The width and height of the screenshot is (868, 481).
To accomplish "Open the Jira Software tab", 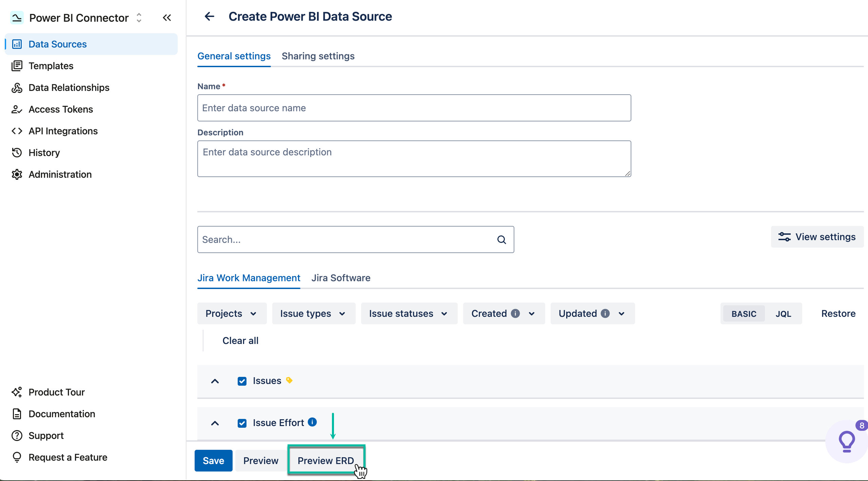I will tap(341, 278).
